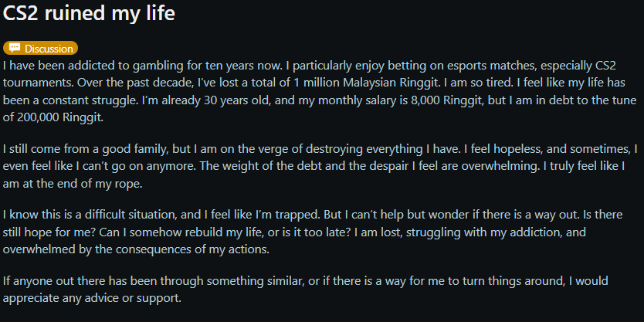Click the text "200,000 Ringgit" debt amount
This screenshot has width=644, height=322.
65,117
